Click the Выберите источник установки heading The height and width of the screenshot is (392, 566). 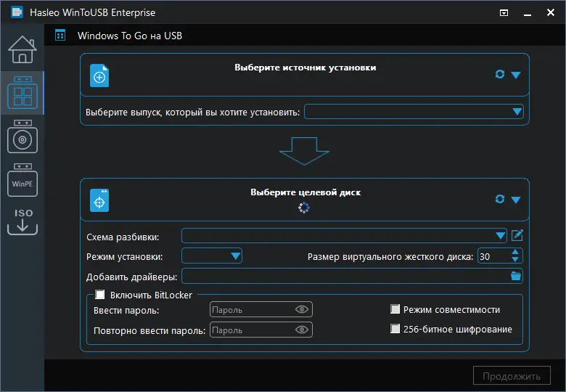(x=305, y=68)
